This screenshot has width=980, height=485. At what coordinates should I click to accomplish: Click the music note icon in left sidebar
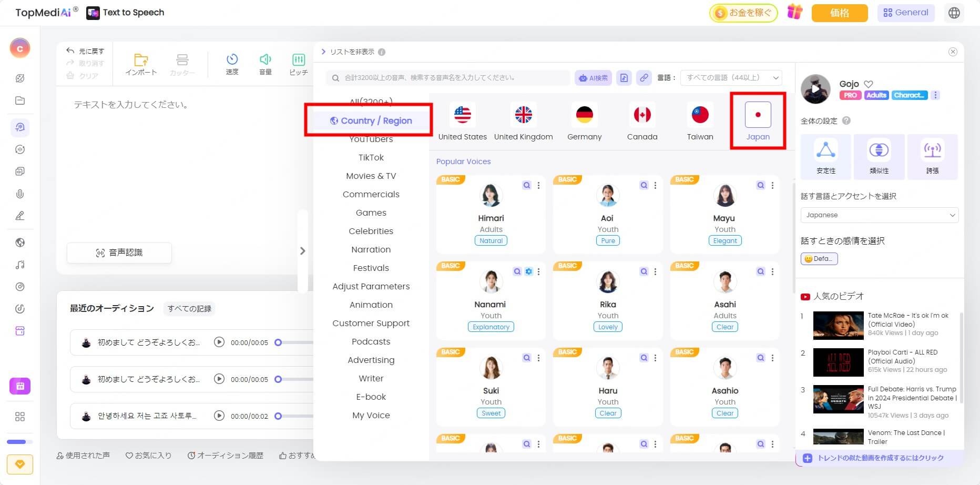coord(20,265)
